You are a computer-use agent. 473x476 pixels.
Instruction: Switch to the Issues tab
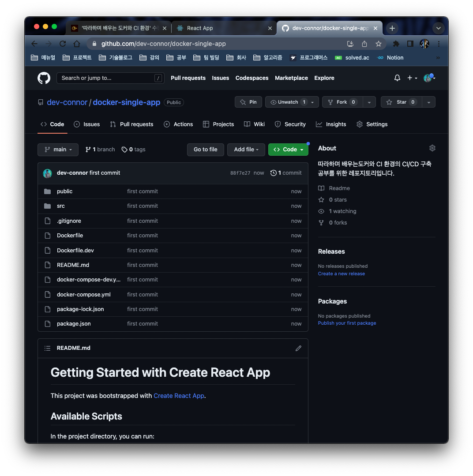click(87, 124)
